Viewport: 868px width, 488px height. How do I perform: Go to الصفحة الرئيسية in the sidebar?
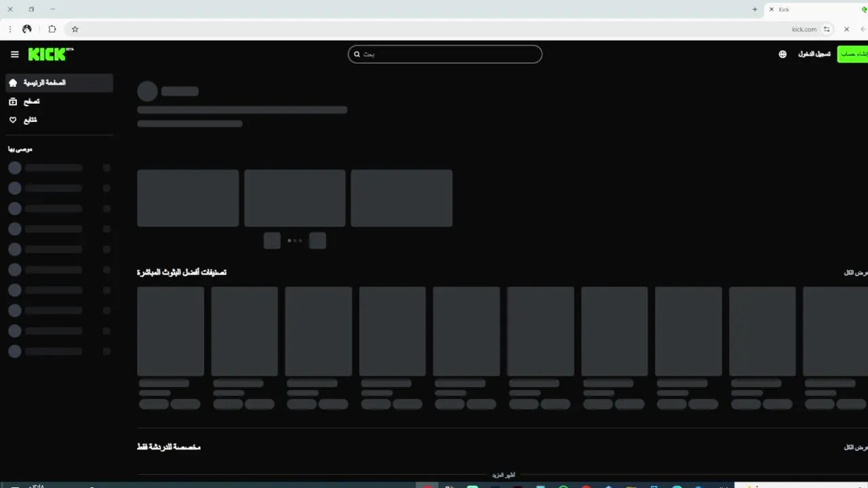point(59,83)
